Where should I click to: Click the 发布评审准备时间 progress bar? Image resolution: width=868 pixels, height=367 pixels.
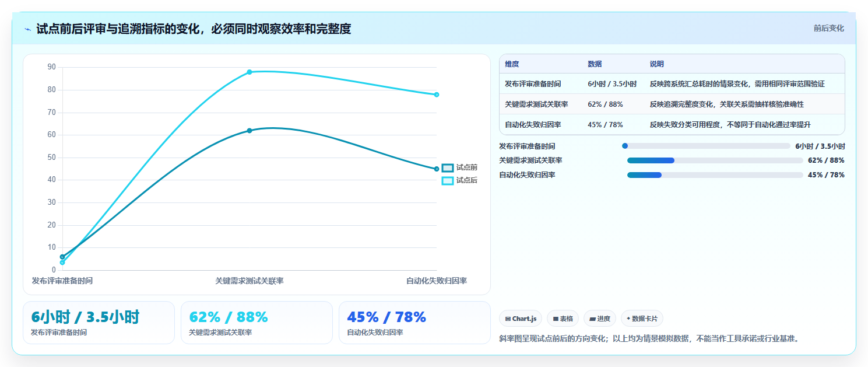coord(706,146)
